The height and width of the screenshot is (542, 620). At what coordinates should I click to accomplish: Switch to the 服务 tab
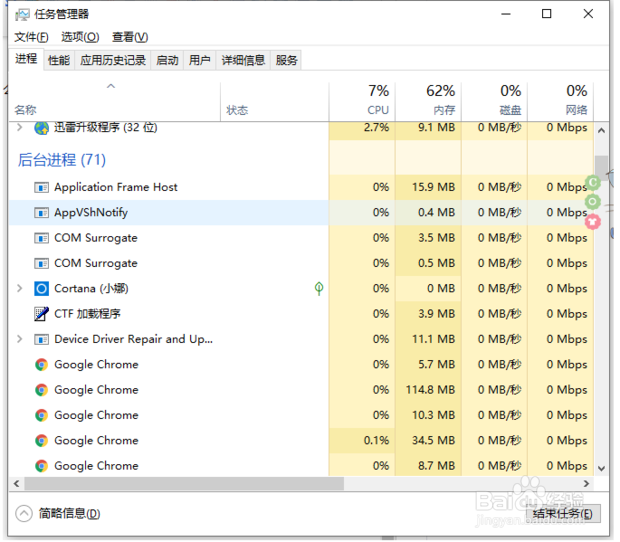(287, 60)
